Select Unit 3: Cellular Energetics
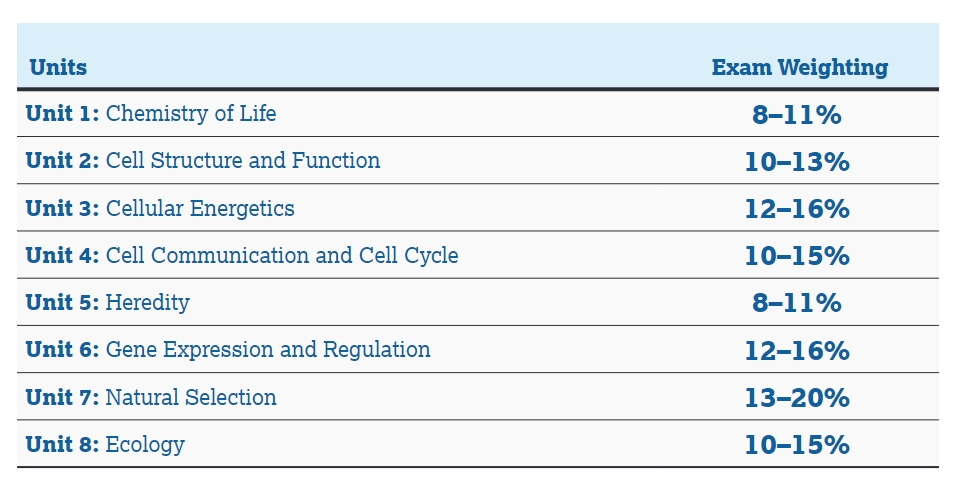 [160, 208]
